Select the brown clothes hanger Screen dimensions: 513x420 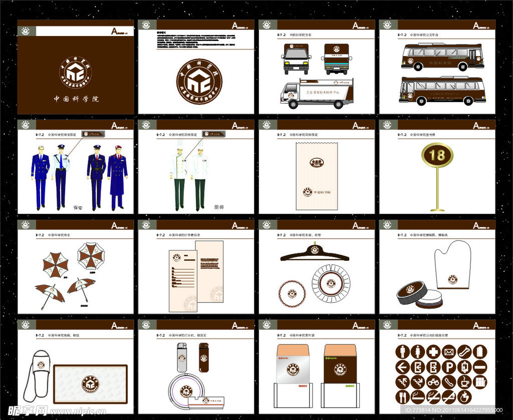coord(315,251)
